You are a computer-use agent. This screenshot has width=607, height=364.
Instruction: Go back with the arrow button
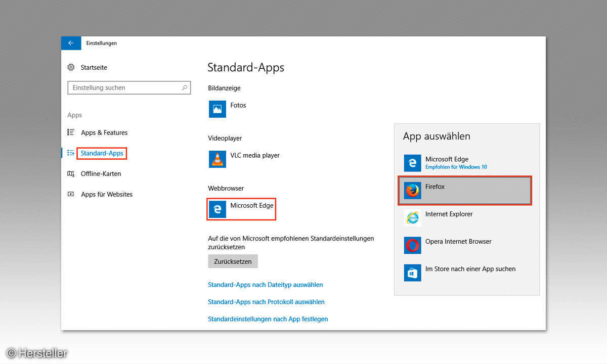coord(71,43)
